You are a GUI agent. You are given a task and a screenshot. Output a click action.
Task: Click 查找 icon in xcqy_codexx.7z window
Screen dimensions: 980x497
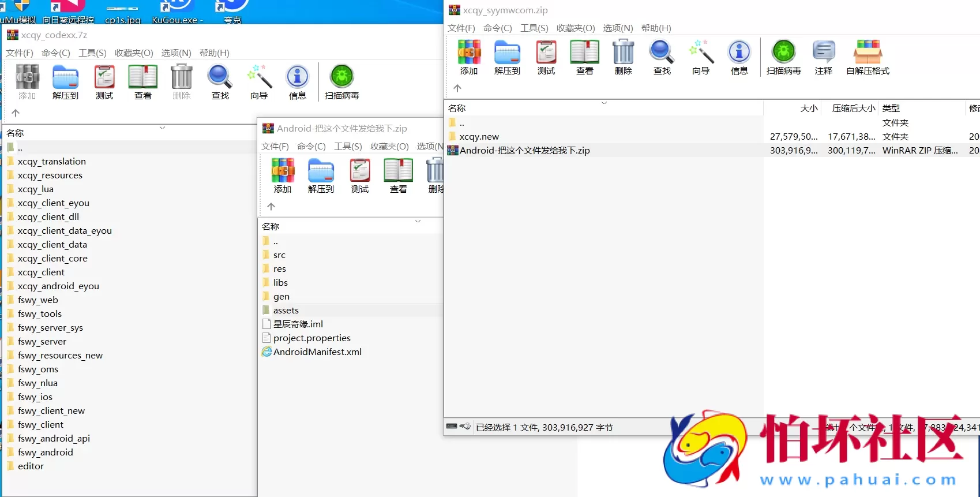[220, 82]
